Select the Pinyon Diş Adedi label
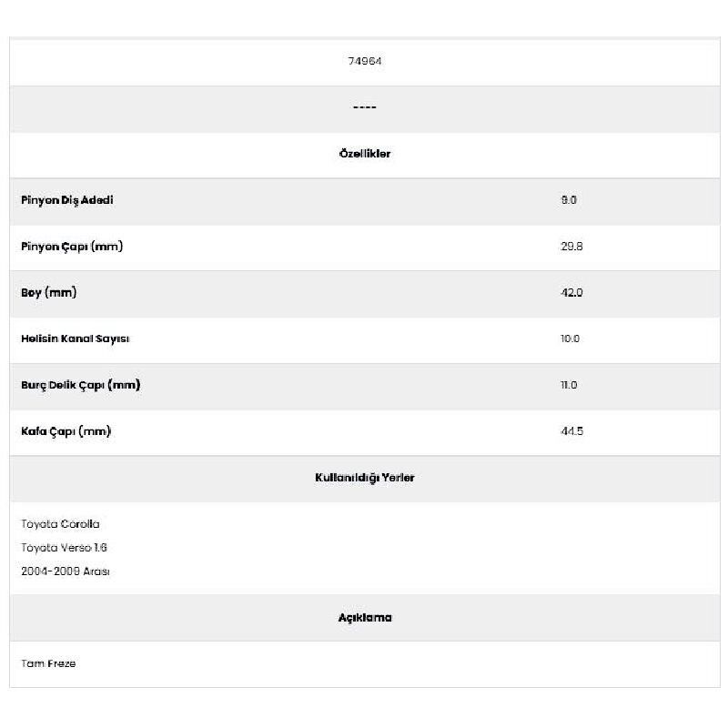This screenshot has height=728, width=728. 67,200
